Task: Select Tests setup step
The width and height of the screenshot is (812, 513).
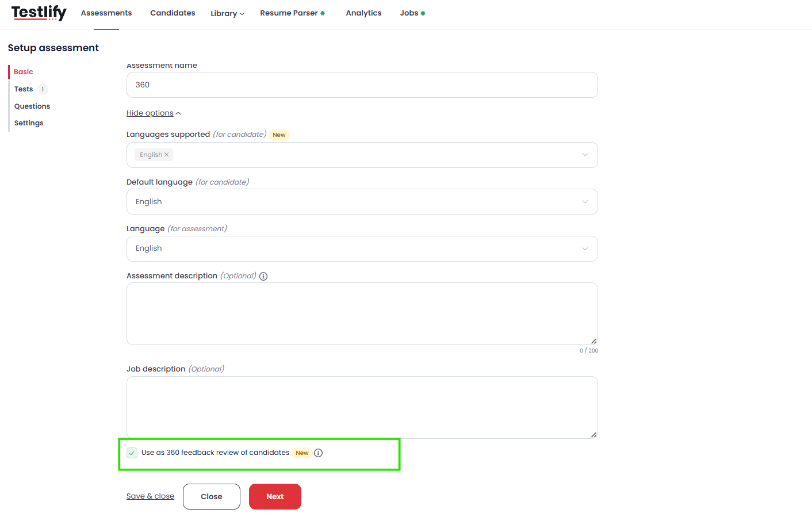Action: tap(24, 89)
